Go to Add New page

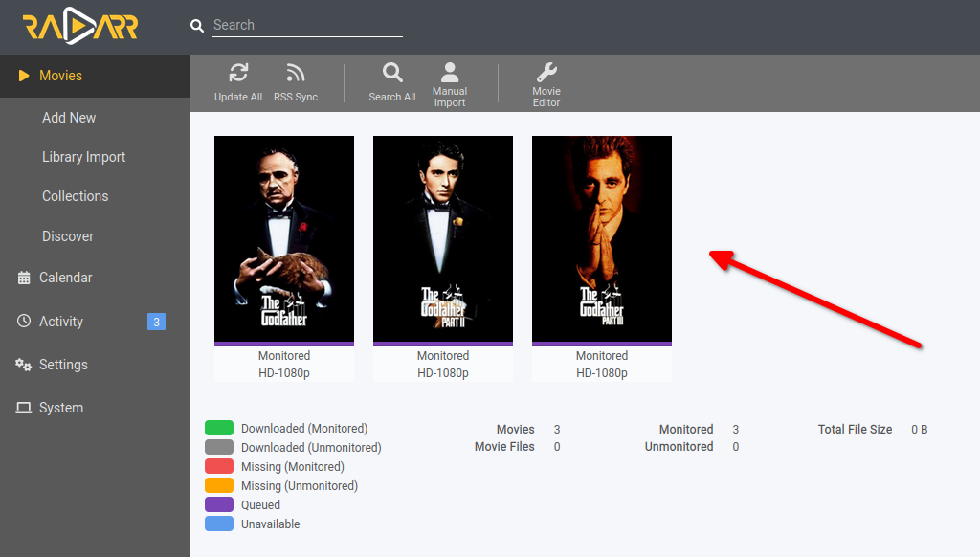tap(69, 118)
